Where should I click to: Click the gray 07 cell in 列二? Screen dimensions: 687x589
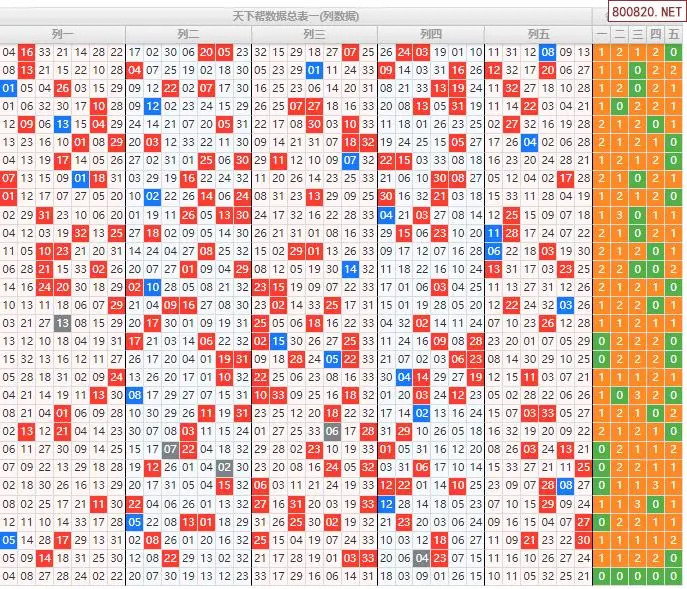coord(170,449)
